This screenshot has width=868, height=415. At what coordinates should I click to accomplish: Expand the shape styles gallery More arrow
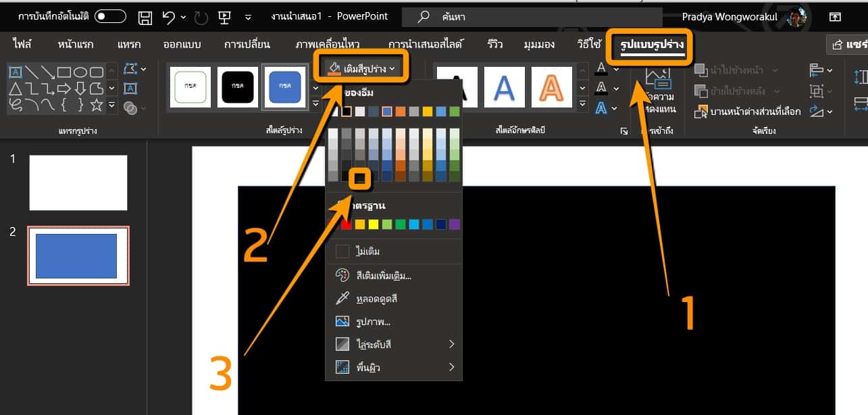point(315,103)
